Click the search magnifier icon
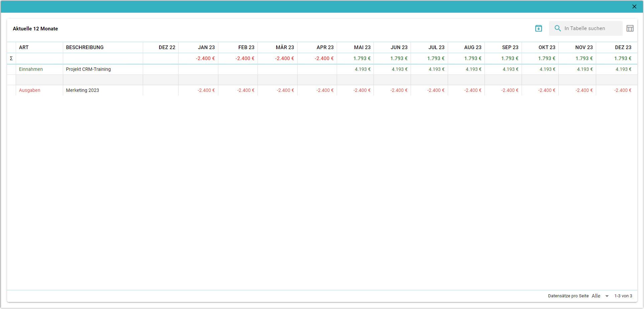The height and width of the screenshot is (309, 644). (558, 28)
